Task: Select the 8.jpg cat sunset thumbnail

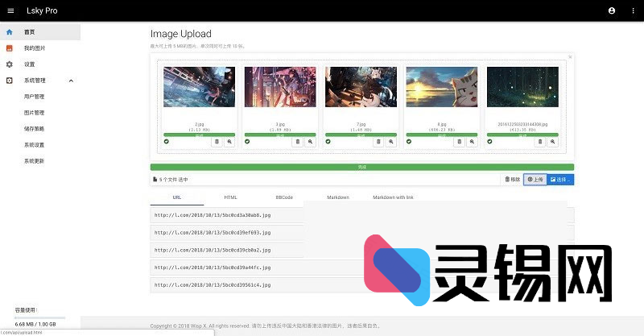Action: click(x=442, y=87)
